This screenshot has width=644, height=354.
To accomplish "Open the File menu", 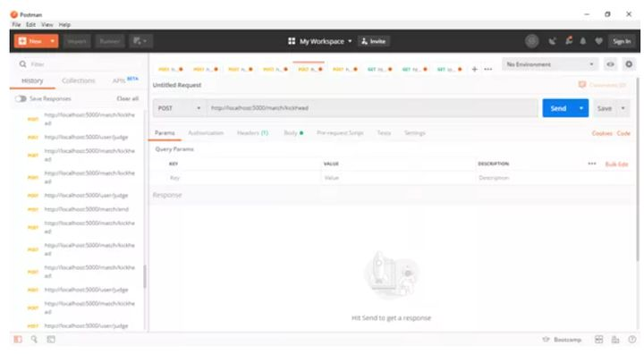I will click(16, 25).
